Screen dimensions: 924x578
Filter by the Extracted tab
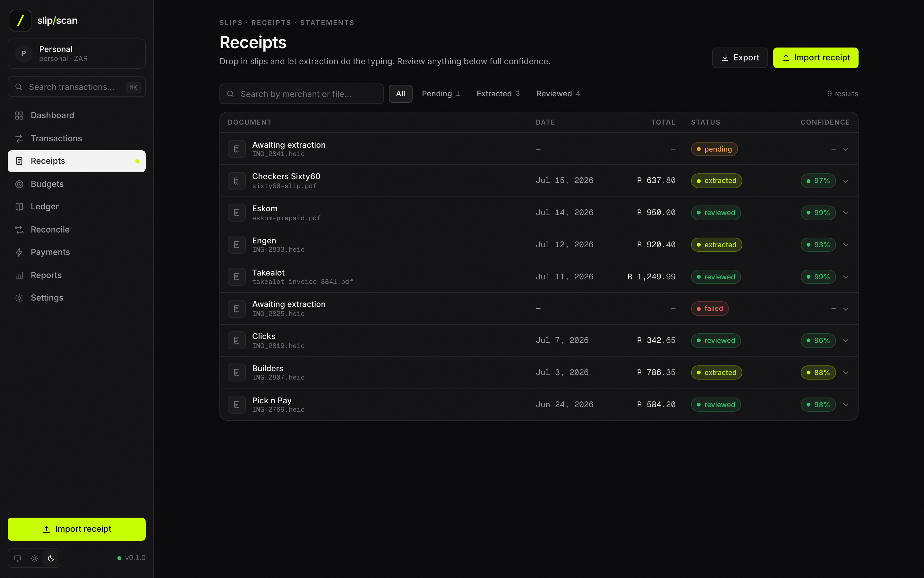(498, 94)
